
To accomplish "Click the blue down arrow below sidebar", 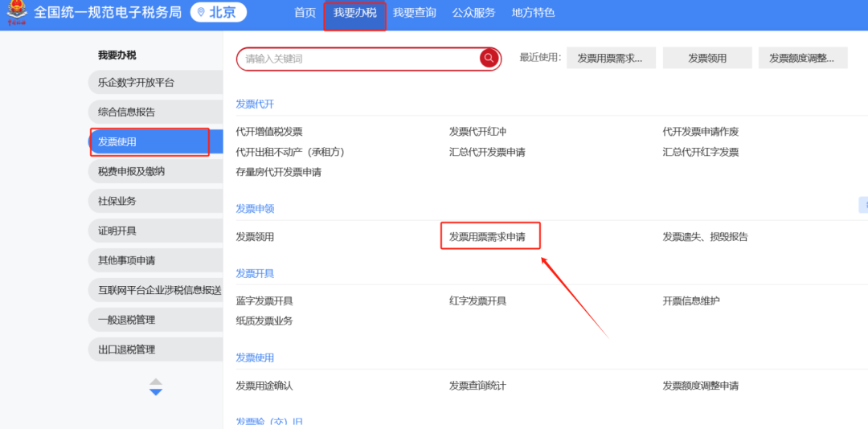I will 156,392.
